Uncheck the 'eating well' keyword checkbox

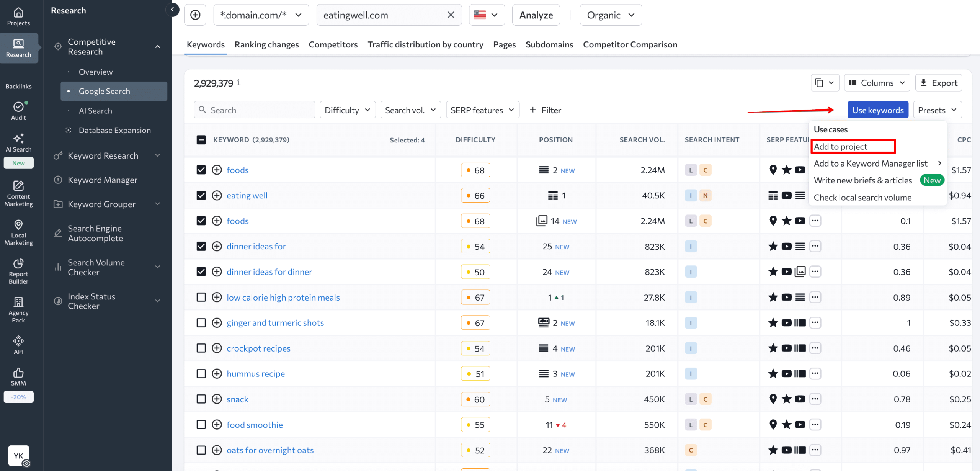pos(201,195)
